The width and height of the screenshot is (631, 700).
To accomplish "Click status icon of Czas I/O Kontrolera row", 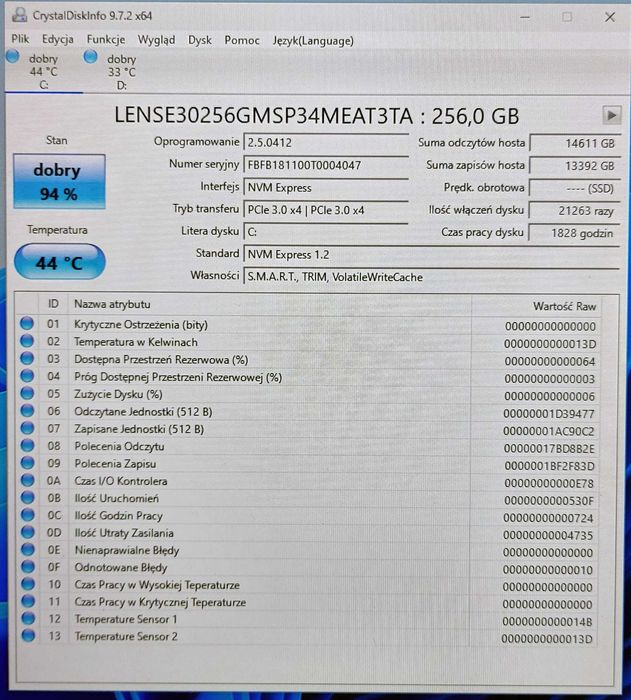I will click(x=28, y=480).
